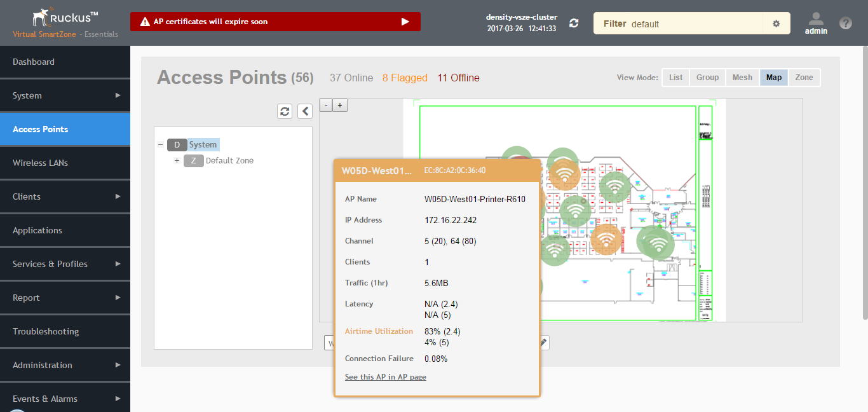
Task: Open Wireless LANs
Action: [x=65, y=163]
